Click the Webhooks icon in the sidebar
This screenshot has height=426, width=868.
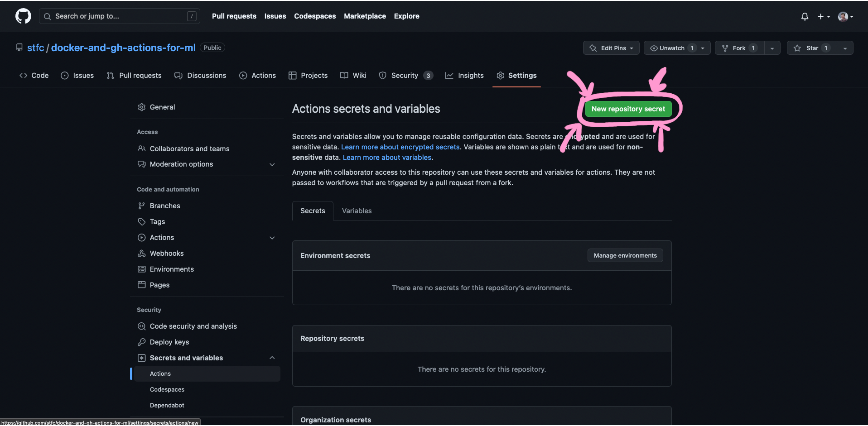click(142, 253)
